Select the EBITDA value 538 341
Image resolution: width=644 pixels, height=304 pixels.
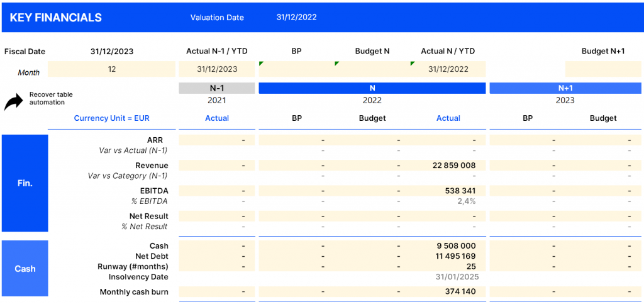tap(460, 191)
